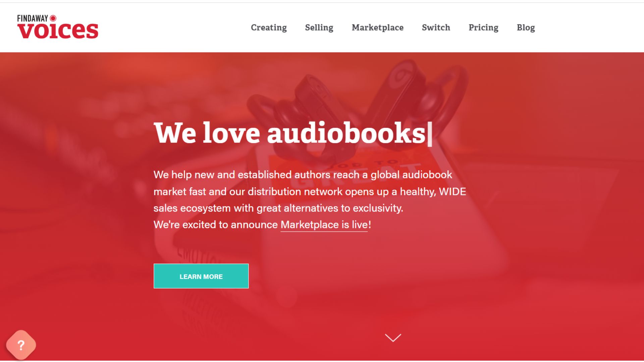Go to the Selling section

pos(319,27)
